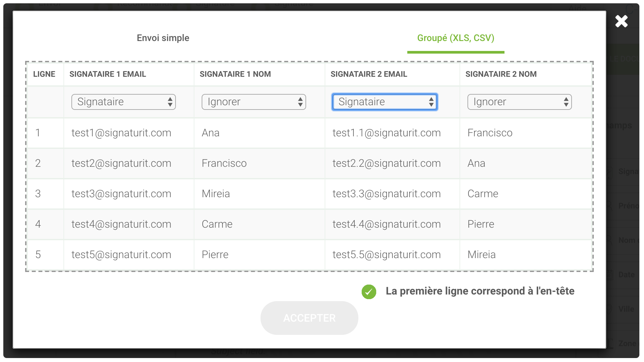Screen dimensions: 644x362
Task: Click Francisco in the Signataire 2 Nom column
Action: [490, 133]
